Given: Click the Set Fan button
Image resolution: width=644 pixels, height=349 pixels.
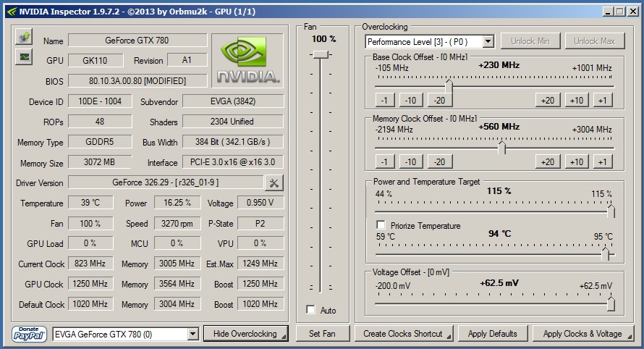Looking at the screenshot, I should pos(323,334).
